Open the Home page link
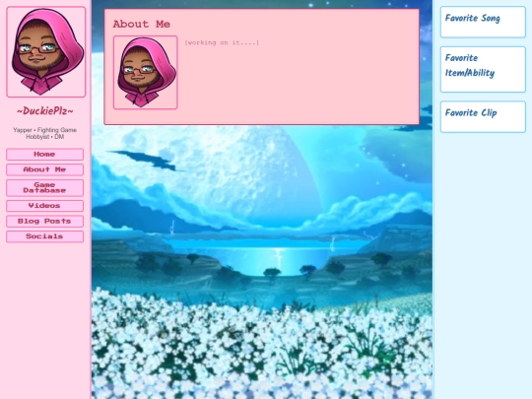The image size is (532, 399). click(x=44, y=155)
